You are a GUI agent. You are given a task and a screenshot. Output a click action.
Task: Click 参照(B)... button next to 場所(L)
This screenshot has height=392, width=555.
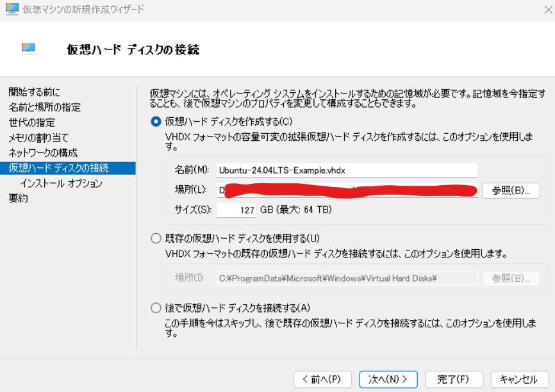coord(511,190)
